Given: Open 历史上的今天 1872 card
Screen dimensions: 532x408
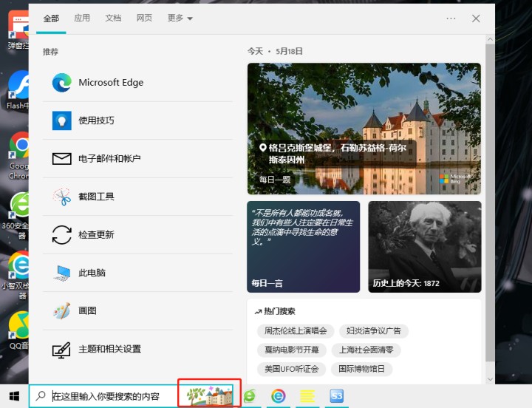Looking at the screenshot, I should tap(424, 247).
